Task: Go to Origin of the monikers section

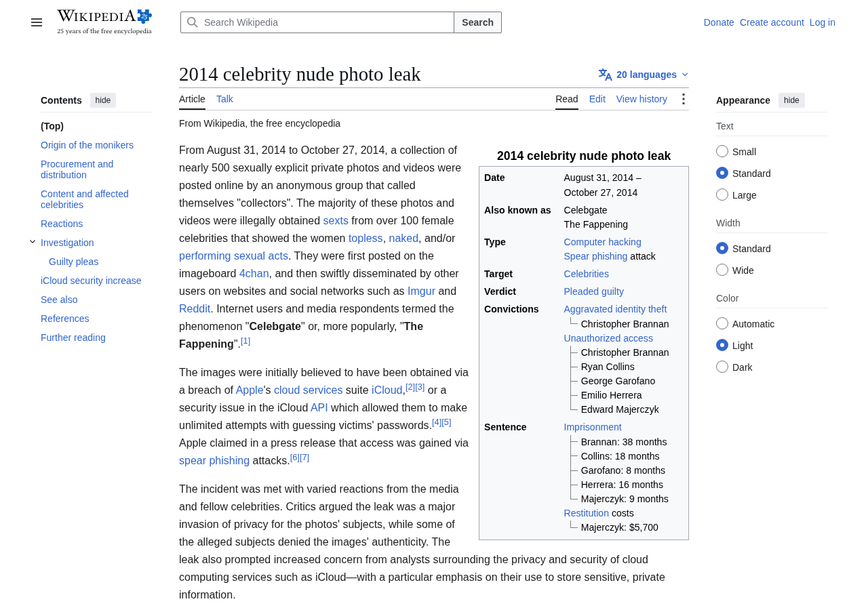Action: pos(87,145)
